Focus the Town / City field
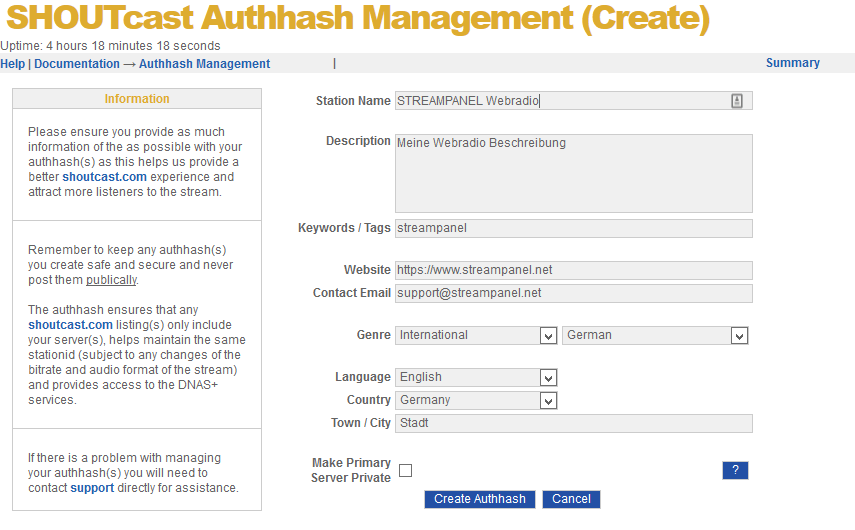Viewport: 855px width, 530px height. [574, 423]
